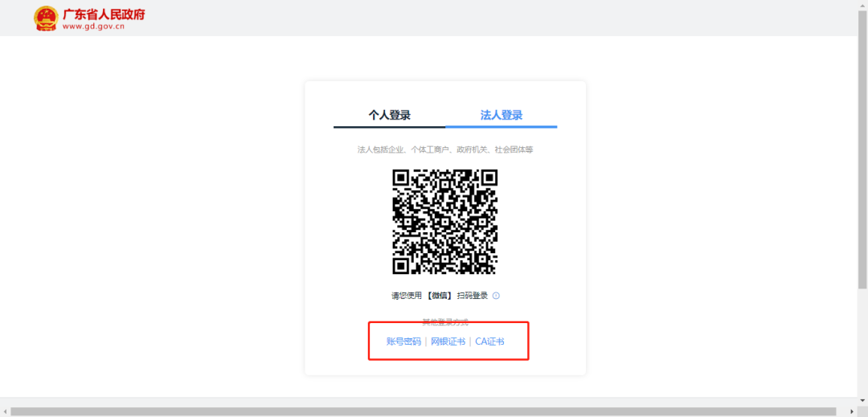868x417 pixels.
Task: Choose 网银证书 login method
Action: (448, 341)
